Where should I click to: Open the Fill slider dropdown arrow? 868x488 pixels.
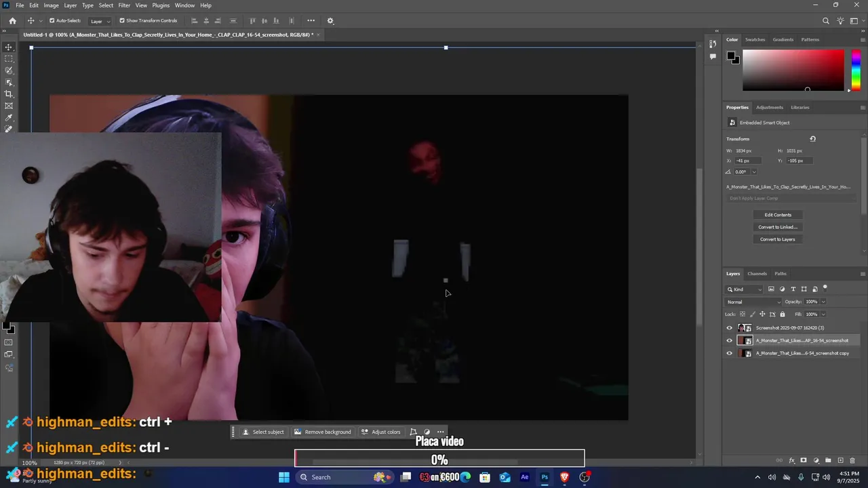823,314
